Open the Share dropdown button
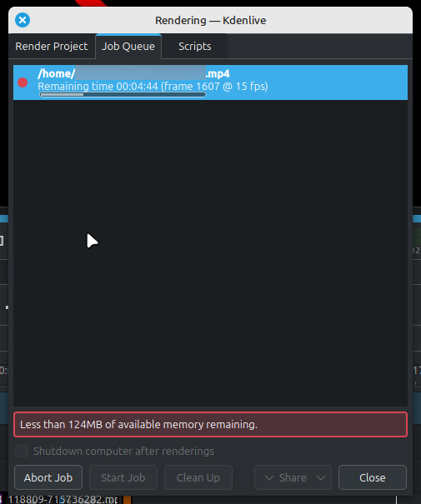Image resolution: width=421 pixels, height=504 pixels. pos(293,477)
